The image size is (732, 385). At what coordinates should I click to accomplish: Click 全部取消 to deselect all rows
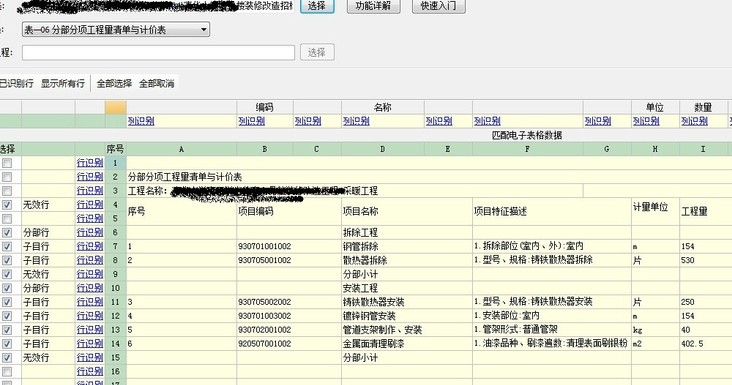click(157, 84)
